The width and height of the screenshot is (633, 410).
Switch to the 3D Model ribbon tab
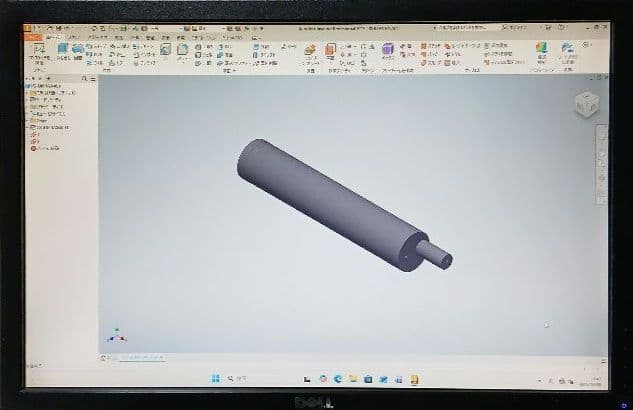click(53, 37)
